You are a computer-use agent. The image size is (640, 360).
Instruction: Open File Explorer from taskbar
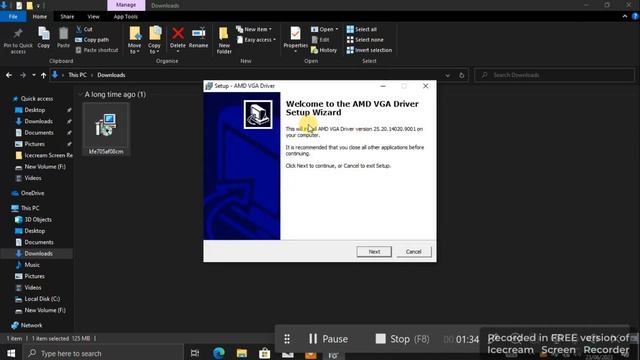click(242, 353)
